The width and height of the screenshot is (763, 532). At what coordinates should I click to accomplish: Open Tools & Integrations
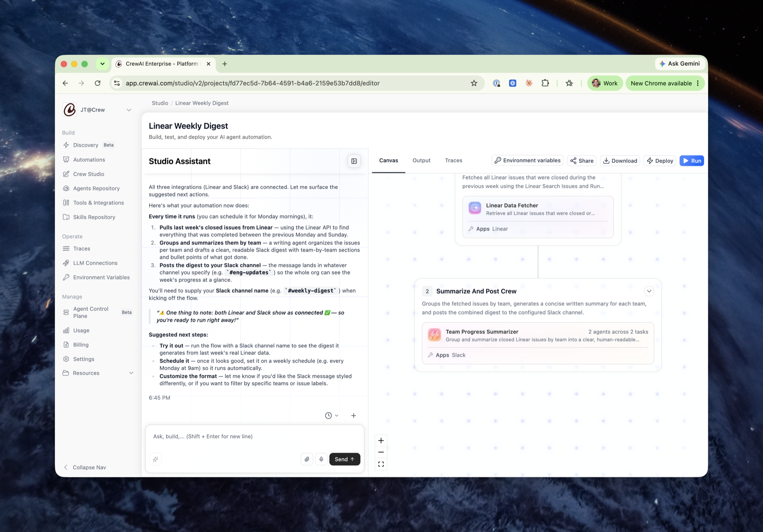(x=98, y=203)
